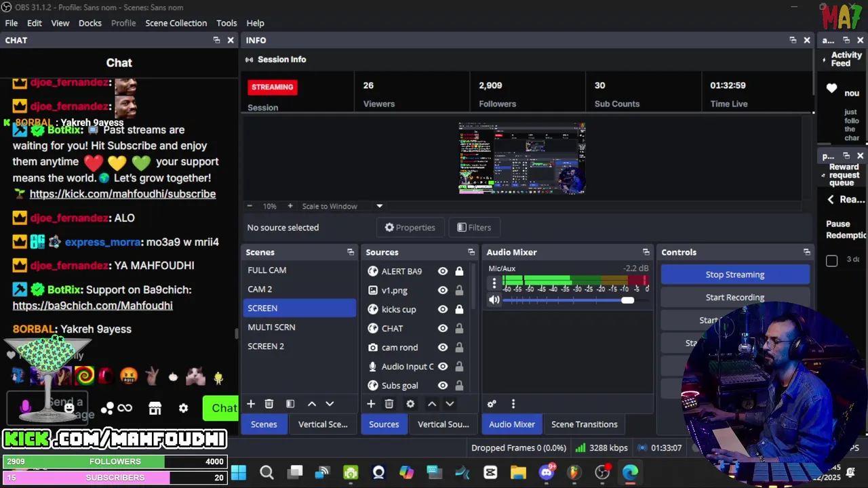The width and height of the screenshot is (868, 488).
Task: Float the Sources dock
Action: click(471, 252)
